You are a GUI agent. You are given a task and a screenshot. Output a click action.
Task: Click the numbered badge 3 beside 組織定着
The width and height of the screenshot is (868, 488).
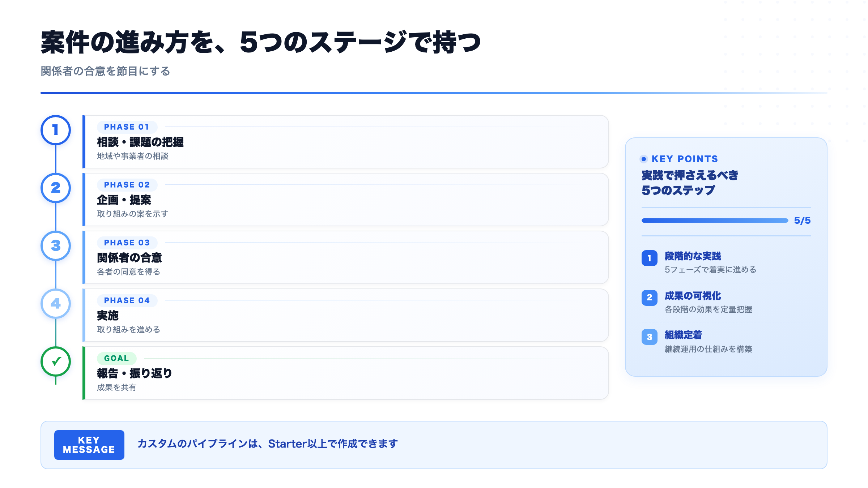[650, 337]
